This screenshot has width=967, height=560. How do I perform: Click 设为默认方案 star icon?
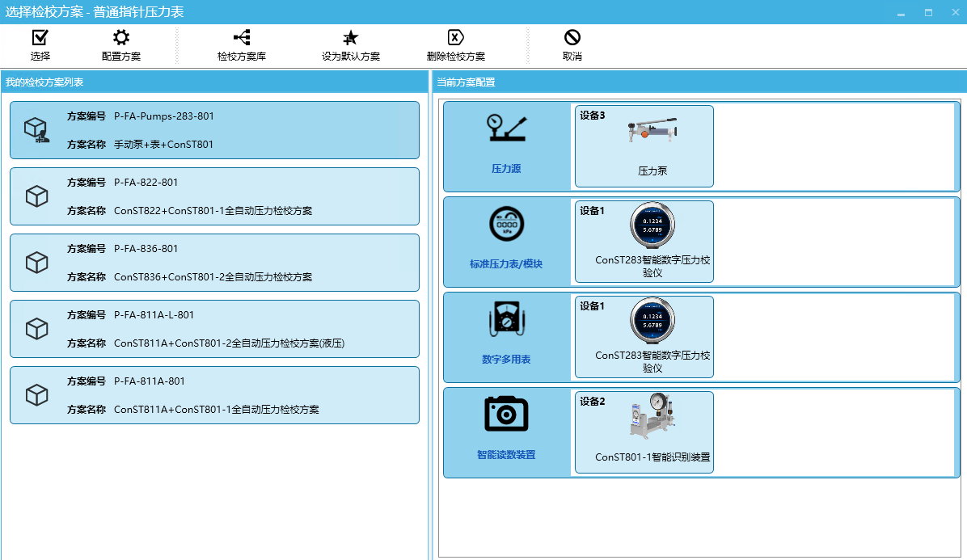350,38
